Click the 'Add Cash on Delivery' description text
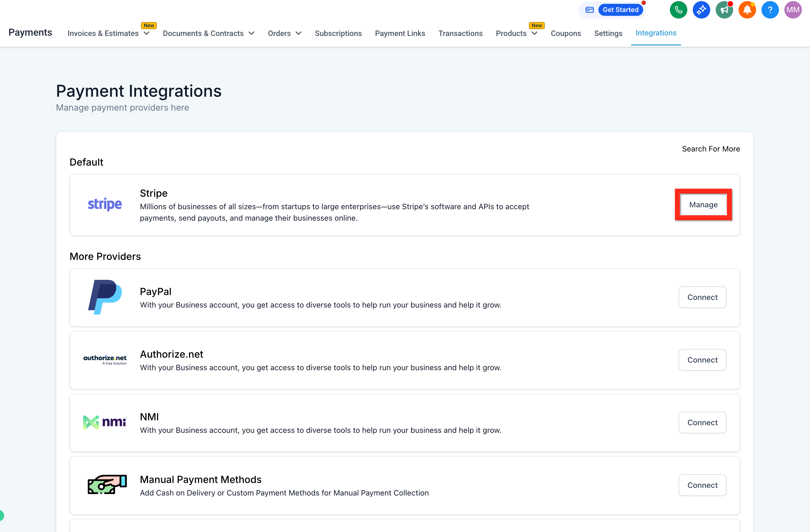The image size is (810, 532). click(x=284, y=493)
